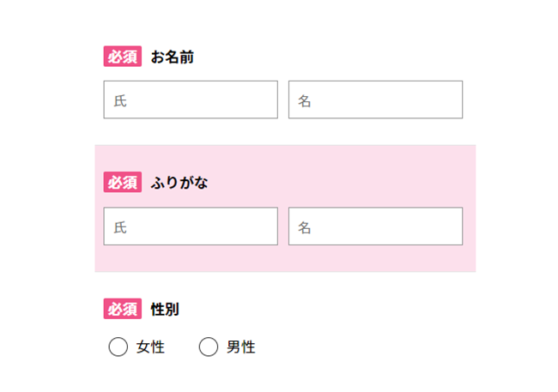Click the white gap between お名前 and ふりがな sections
This screenshot has height=392, width=558.
coord(283,132)
